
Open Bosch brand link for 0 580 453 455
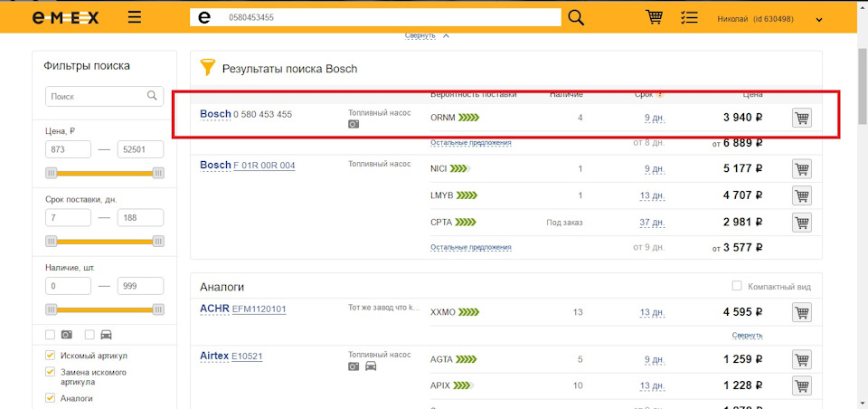tap(215, 114)
